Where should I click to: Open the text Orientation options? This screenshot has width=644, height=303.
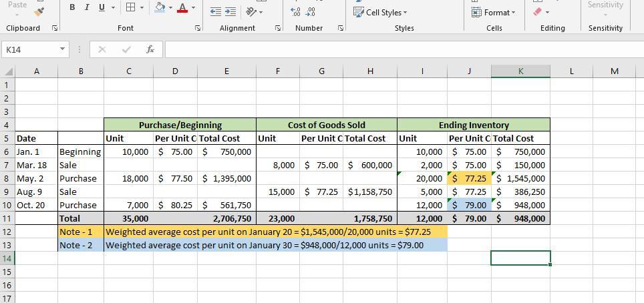(251, 11)
